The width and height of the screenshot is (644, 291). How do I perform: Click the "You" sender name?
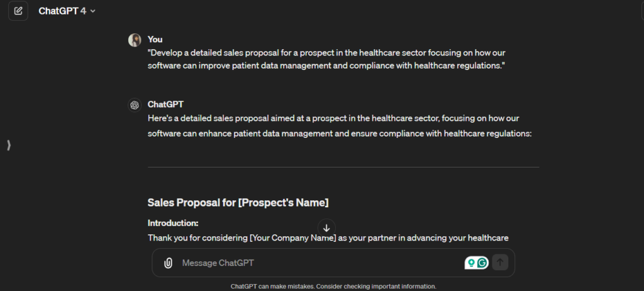(155, 39)
